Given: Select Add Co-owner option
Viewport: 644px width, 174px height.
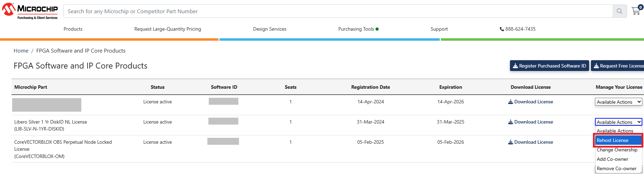Looking at the screenshot, I should tap(612, 159).
